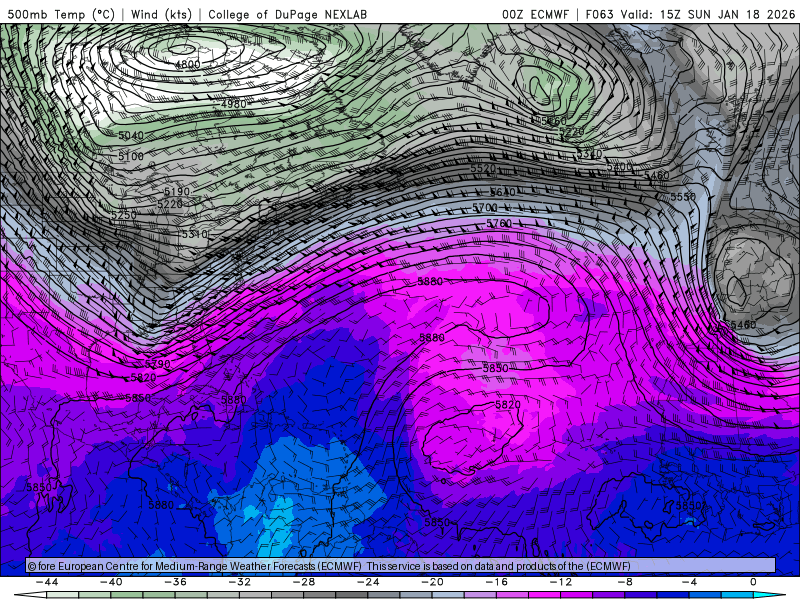This screenshot has width=800, height=600.
Task: Click the -24 color scale label
Action: [x=368, y=582]
